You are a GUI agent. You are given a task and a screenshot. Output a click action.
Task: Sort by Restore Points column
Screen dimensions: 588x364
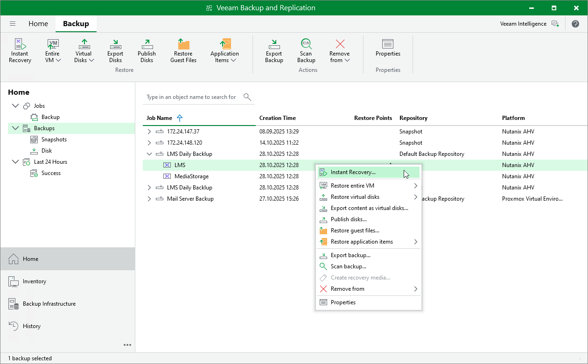coord(373,118)
